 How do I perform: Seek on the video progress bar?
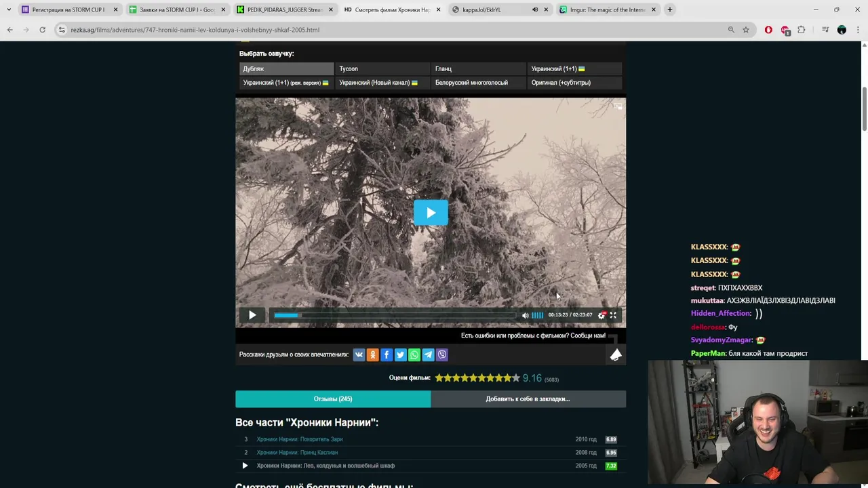click(x=395, y=315)
